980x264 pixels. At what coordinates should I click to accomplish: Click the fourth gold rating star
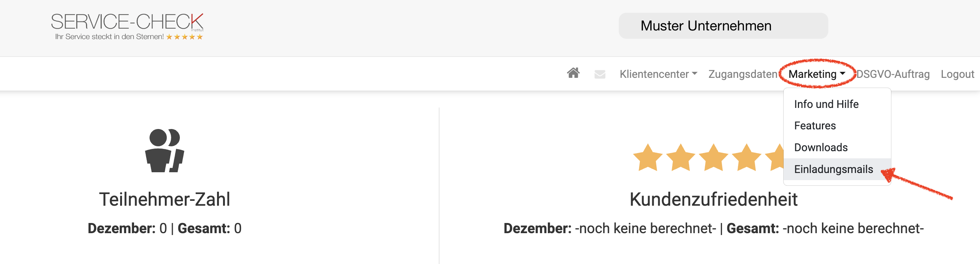746,157
